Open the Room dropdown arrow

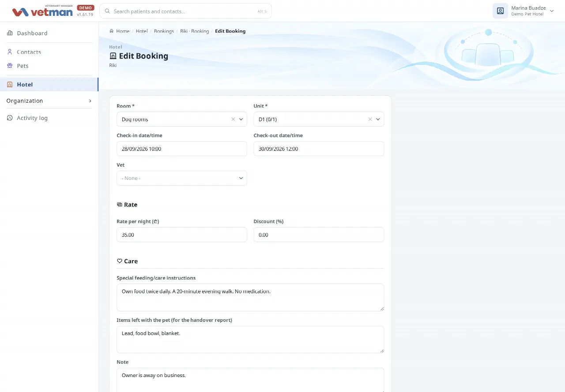click(241, 119)
